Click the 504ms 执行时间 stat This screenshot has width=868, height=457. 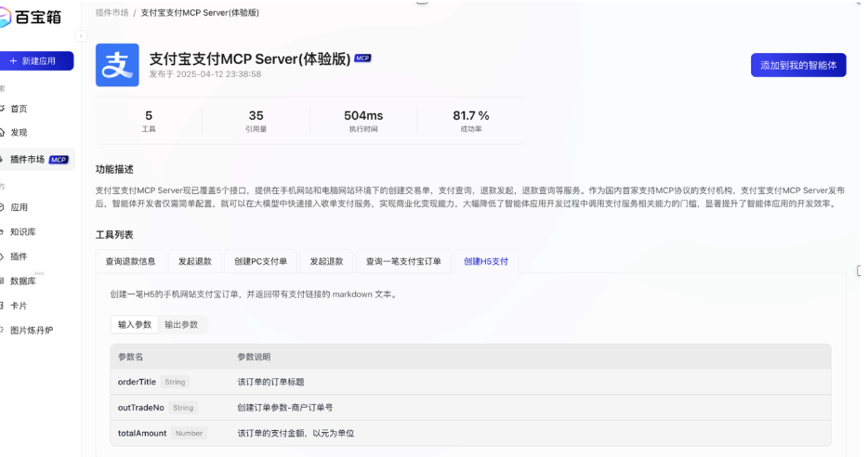(363, 121)
